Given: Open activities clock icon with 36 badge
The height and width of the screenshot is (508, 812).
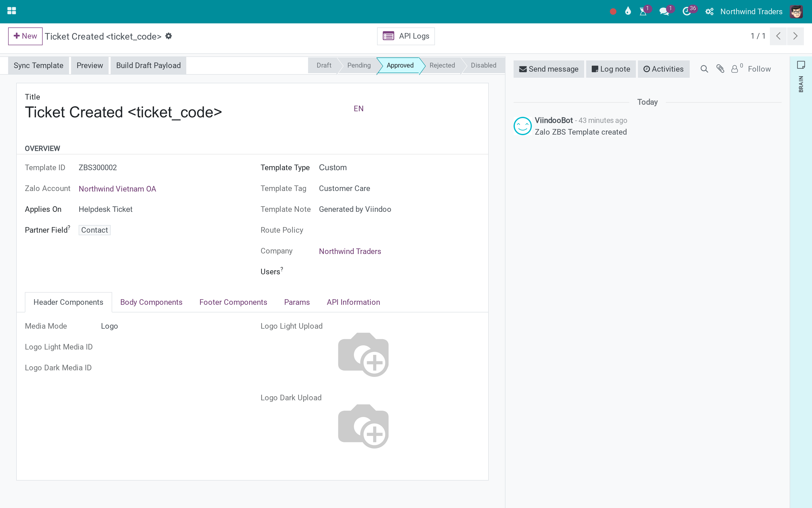Looking at the screenshot, I should [x=687, y=12].
